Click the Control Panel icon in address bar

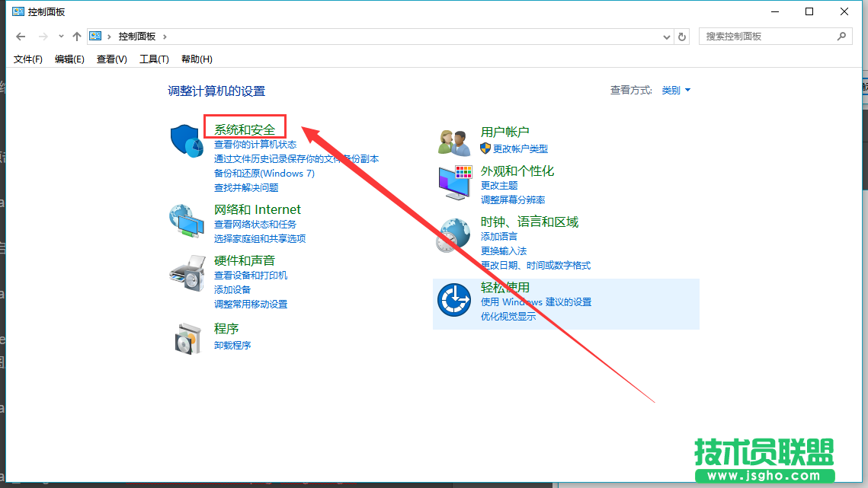(94, 35)
